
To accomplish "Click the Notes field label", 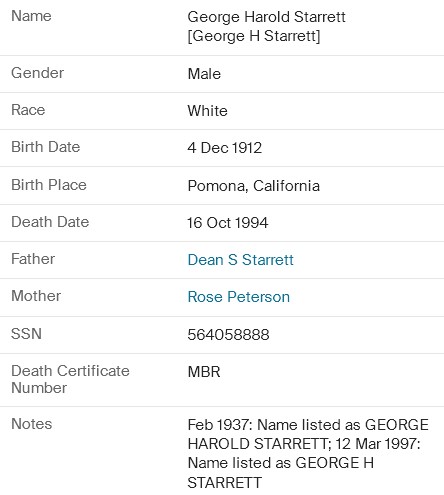I will tap(32, 424).
